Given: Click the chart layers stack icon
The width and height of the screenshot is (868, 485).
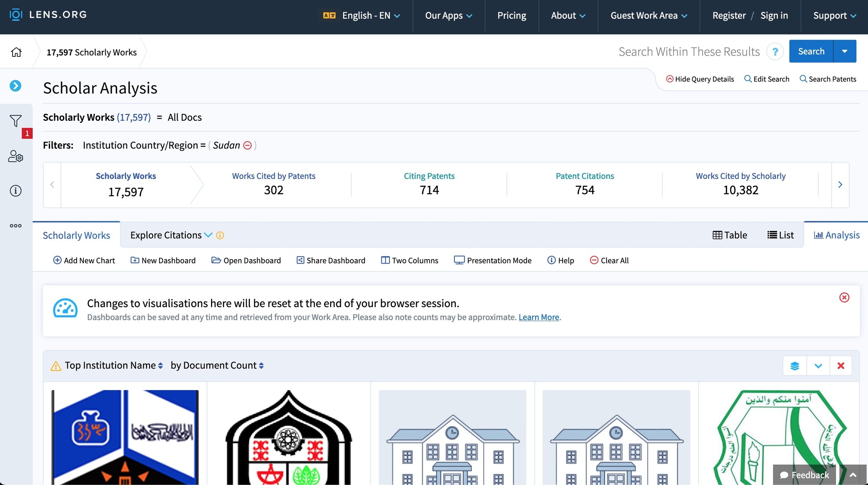Looking at the screenshot, I should point(795,366).
